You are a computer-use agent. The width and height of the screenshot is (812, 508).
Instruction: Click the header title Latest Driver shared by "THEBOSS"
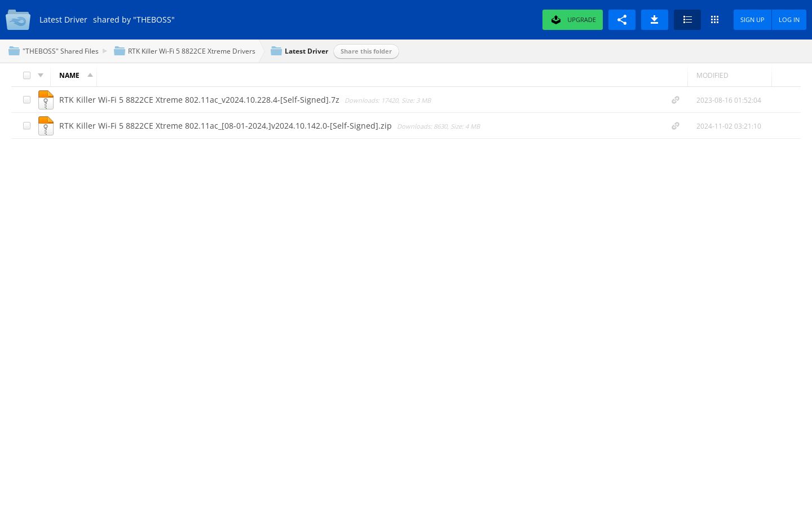107,20
